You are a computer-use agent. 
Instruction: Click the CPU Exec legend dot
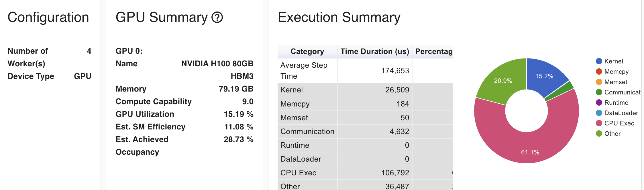tap(599, 123)
